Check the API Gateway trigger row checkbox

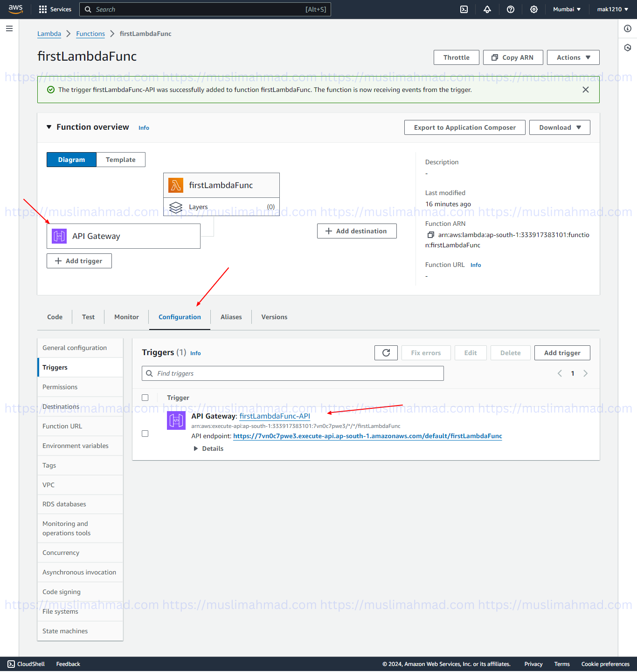145,434
